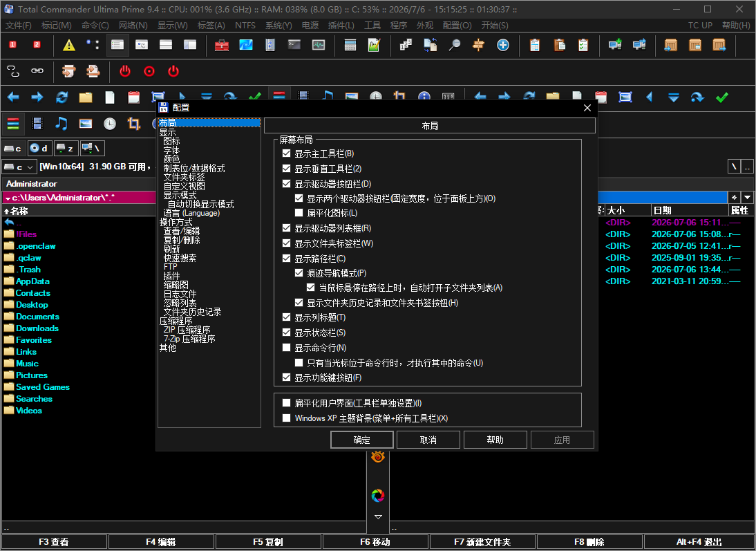756x551 pixels.
Task: Open right panel history dropdown arrow
Action: point(747,197)
